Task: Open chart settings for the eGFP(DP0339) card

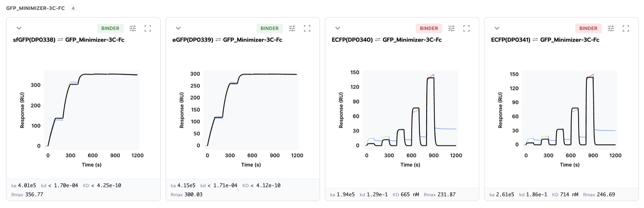Action: click(x=292, y=28)
